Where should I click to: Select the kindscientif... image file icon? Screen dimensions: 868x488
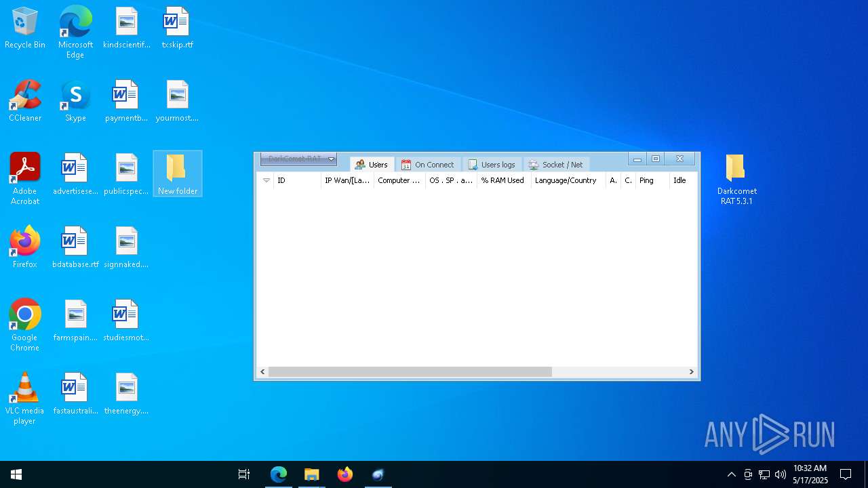(x=127, y=28)
